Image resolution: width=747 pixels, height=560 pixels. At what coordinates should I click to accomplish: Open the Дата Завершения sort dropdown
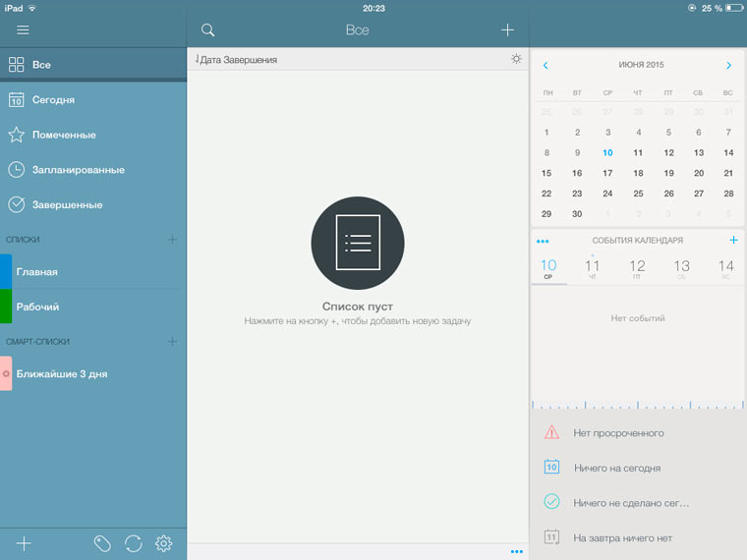click(237, 60)
